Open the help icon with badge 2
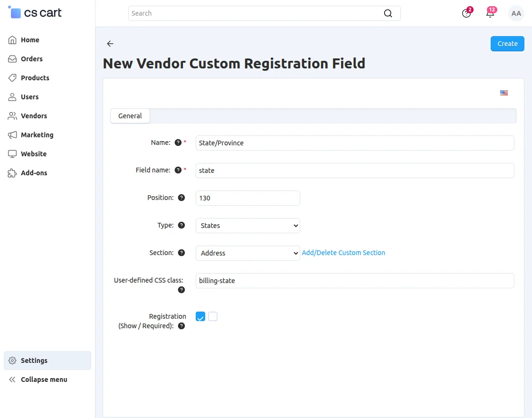This screenshot has height=418, width=532. (466, 13)
